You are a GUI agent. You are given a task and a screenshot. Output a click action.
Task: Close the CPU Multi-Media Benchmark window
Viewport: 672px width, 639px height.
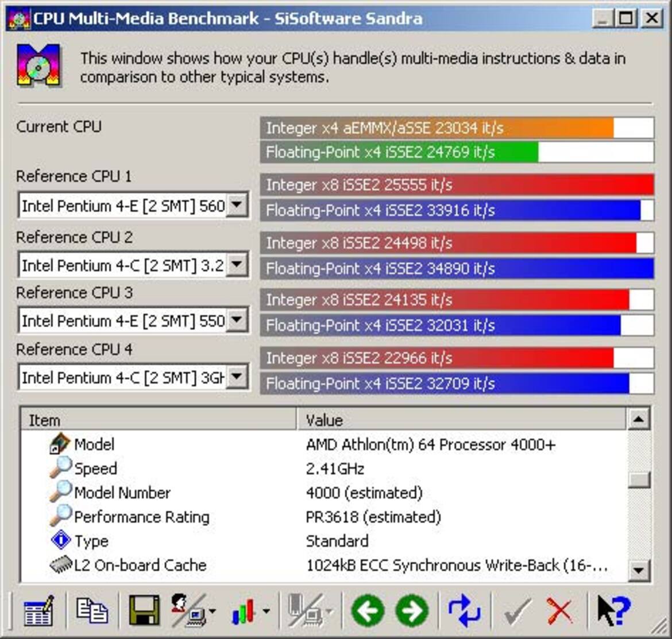[651, 18]
